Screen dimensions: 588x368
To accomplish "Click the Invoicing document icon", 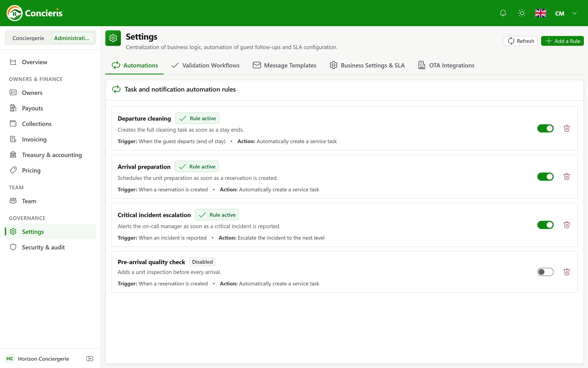I will point(13,139).
